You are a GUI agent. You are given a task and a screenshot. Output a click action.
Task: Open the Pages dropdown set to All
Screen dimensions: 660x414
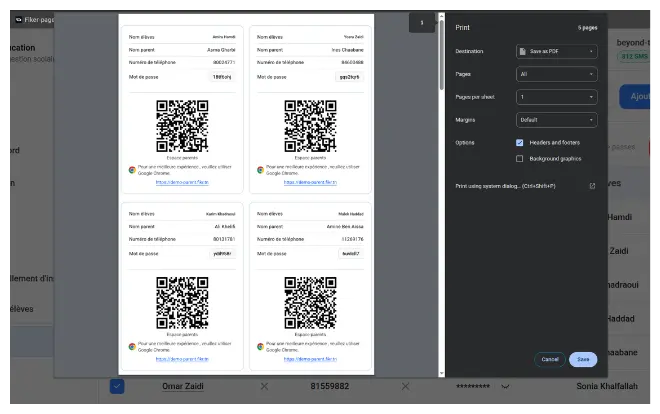[556, 74]
